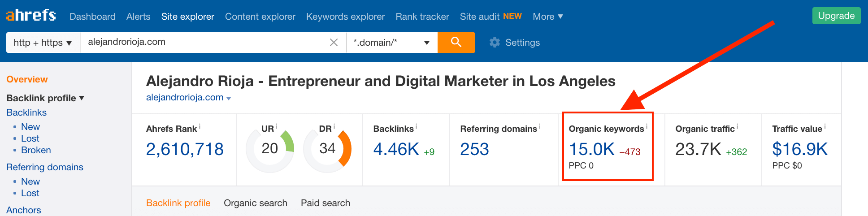Click the UR 20 gauge
This screenshot has width=868, height=216.
pos(270,149)
